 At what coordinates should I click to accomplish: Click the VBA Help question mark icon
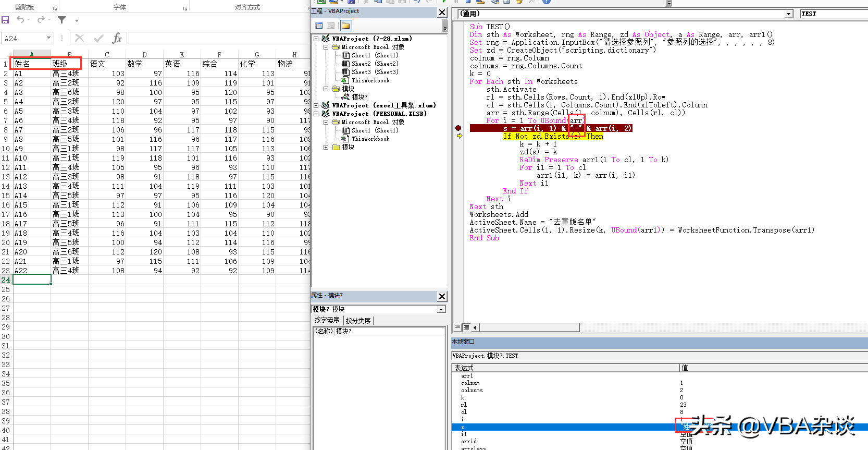(546, 2)
